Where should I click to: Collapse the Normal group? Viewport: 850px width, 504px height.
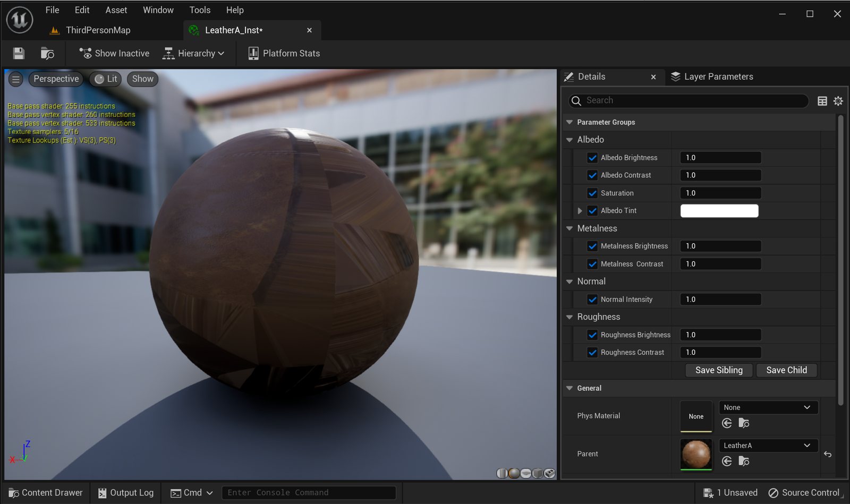click(x=569, y=281)
